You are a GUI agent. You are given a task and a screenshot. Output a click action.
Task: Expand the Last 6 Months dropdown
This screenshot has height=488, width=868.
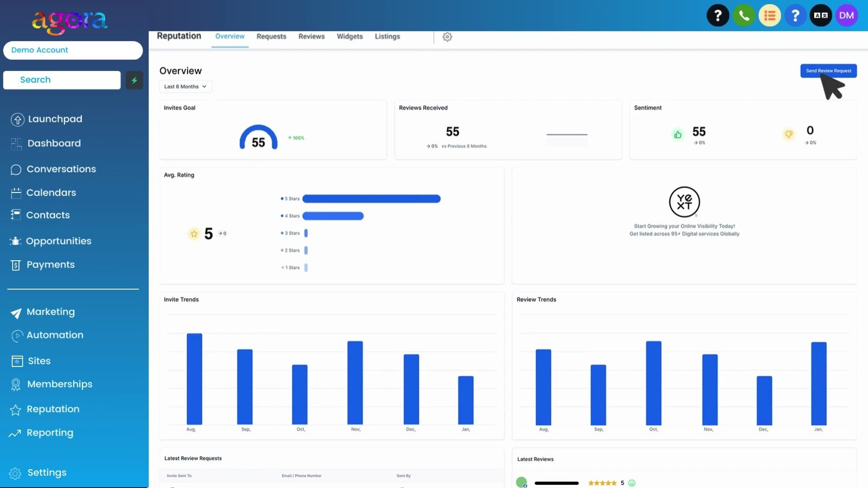(186, 87)
